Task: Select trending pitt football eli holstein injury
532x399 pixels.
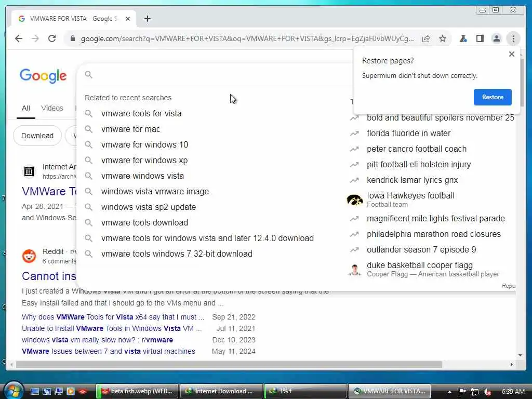Action: (x=419, y=165)
